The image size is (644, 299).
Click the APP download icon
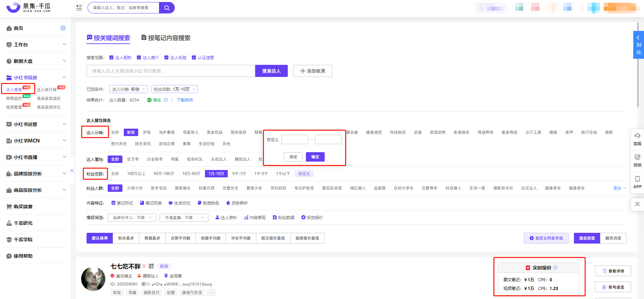637,179
